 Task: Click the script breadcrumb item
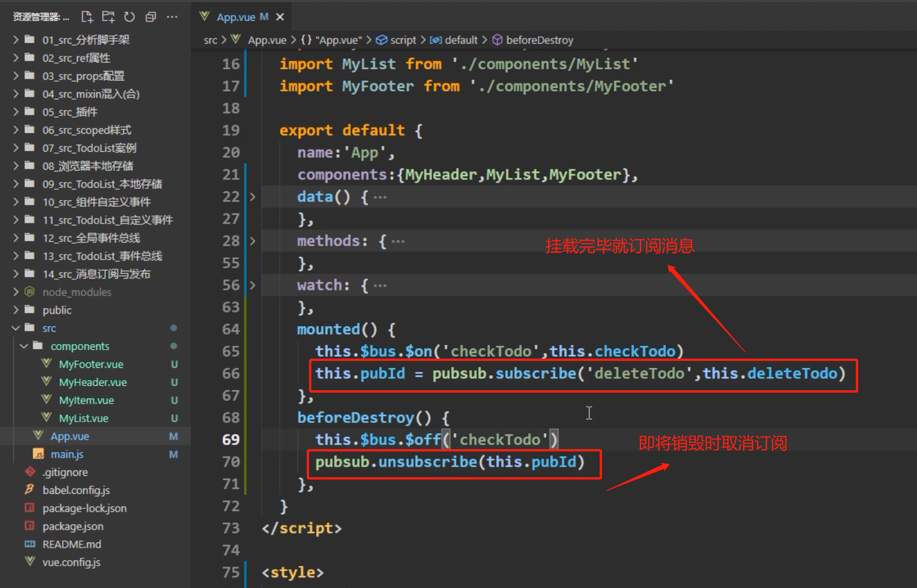pyautogui.click(x=396, y=40)
